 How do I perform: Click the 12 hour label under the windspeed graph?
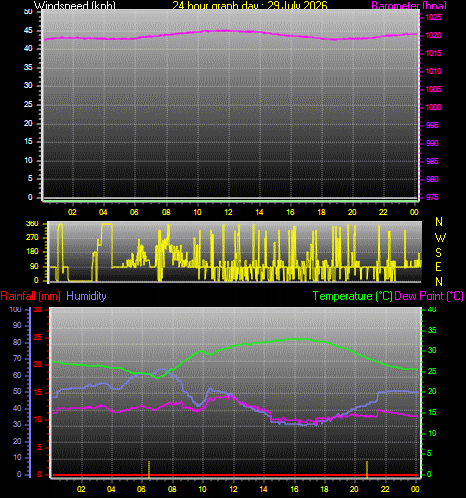tap(228, 212)
